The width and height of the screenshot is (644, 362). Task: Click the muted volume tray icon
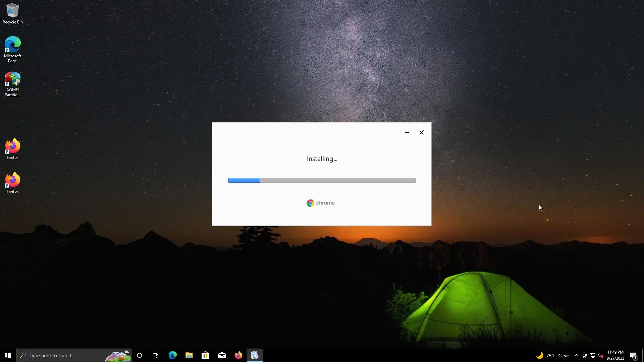(600, 355)
